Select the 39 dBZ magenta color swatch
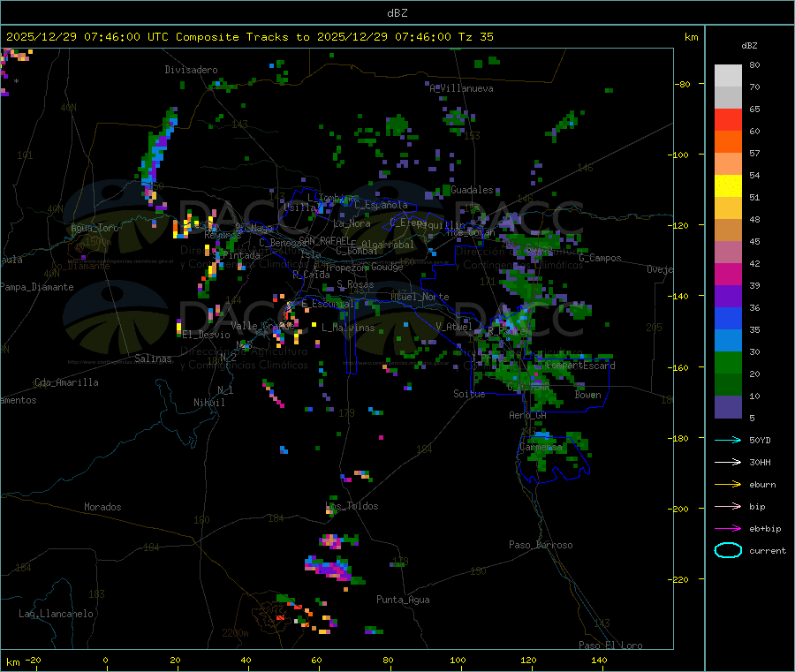Viewport: 795px width, 672px height. 728,274
